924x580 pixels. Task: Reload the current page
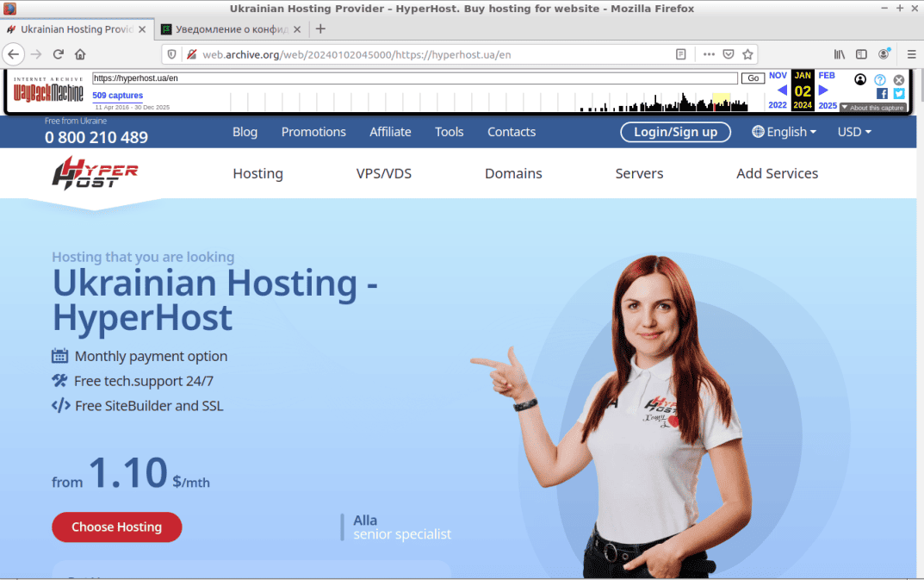point(59,54)
